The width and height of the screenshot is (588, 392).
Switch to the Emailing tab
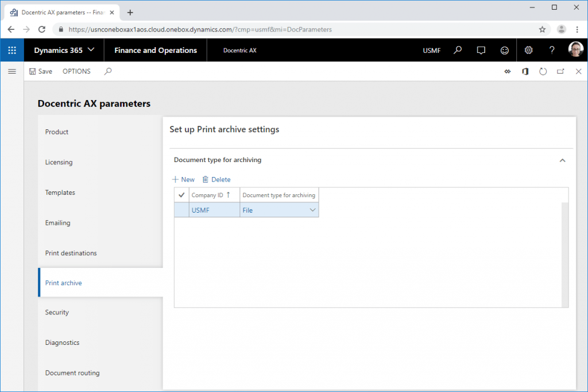58,222
